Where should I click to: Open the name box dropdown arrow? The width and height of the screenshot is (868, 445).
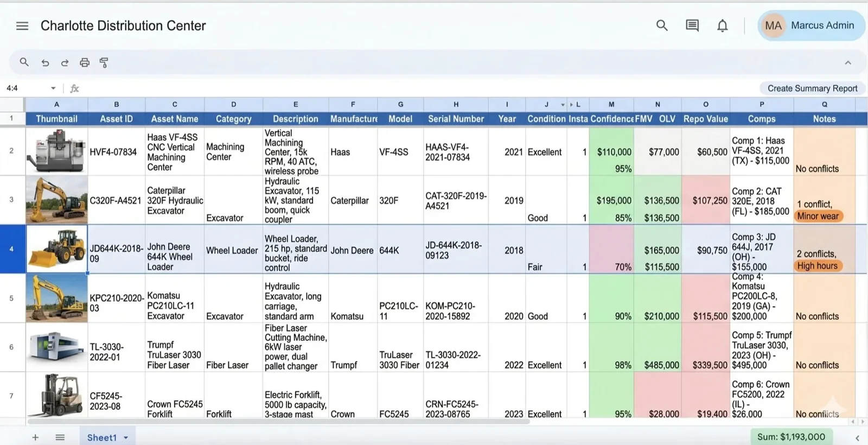[53, 88]
